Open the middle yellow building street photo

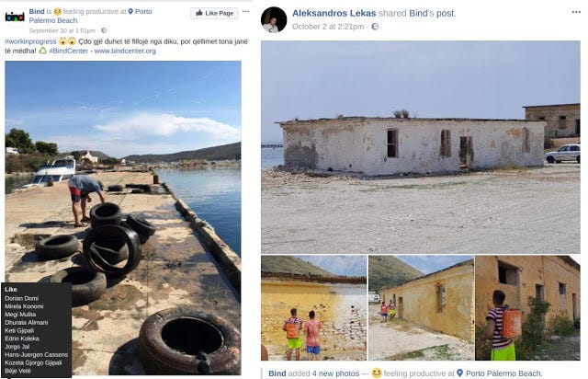[421, 307]
